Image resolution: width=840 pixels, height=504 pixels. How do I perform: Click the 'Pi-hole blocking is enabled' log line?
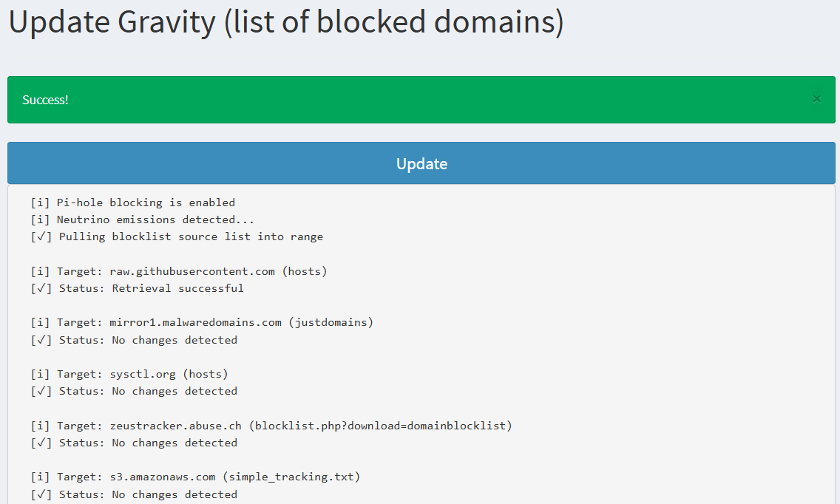[133, 202]
